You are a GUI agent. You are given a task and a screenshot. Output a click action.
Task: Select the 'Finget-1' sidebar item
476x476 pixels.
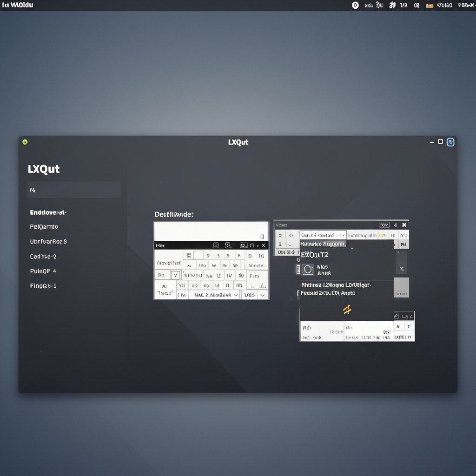tap(43, 286)
